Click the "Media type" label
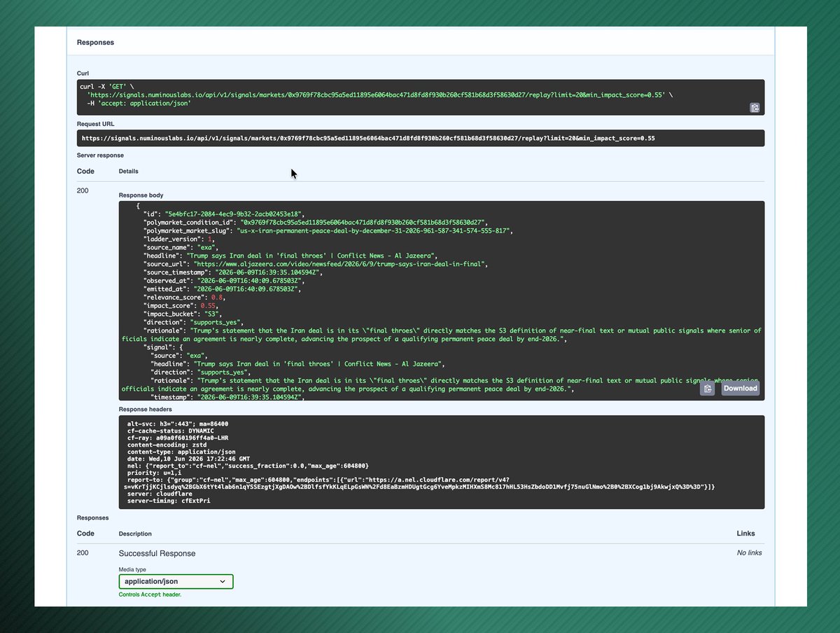The width and height of the screenshot is (840, 633). tap(132, 569)
